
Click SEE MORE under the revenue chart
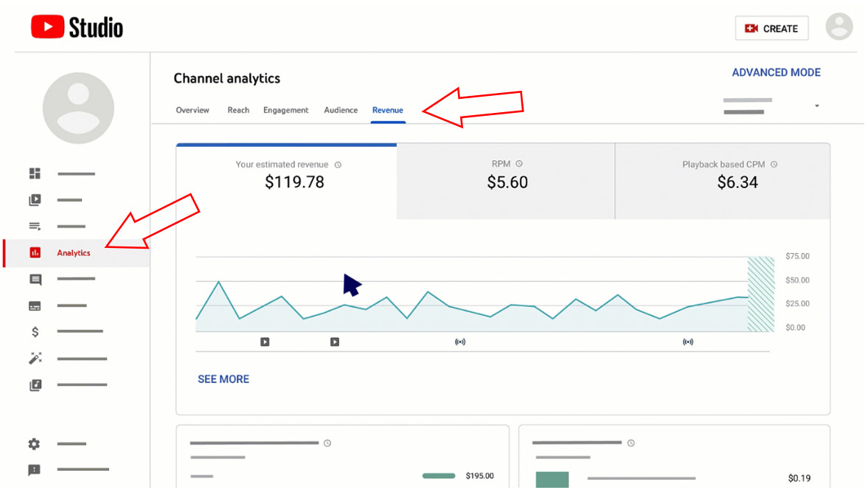click(x=223, y=379)
